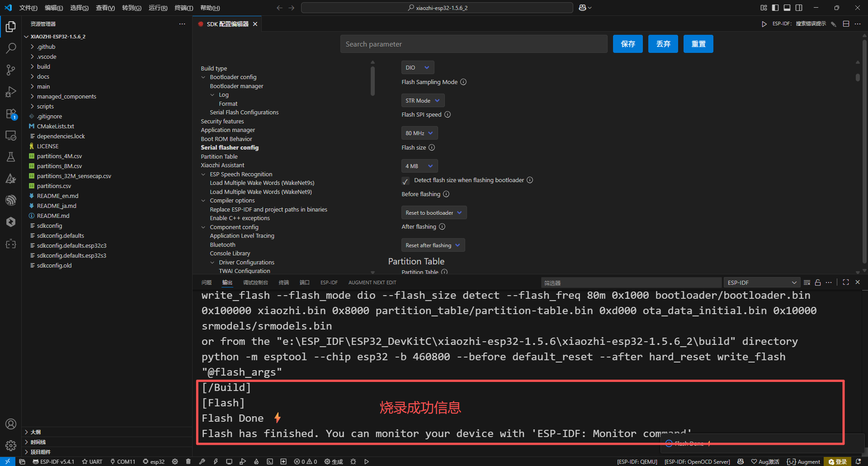Click the settings pane vertical scrollbar

(x=858, y=77)
